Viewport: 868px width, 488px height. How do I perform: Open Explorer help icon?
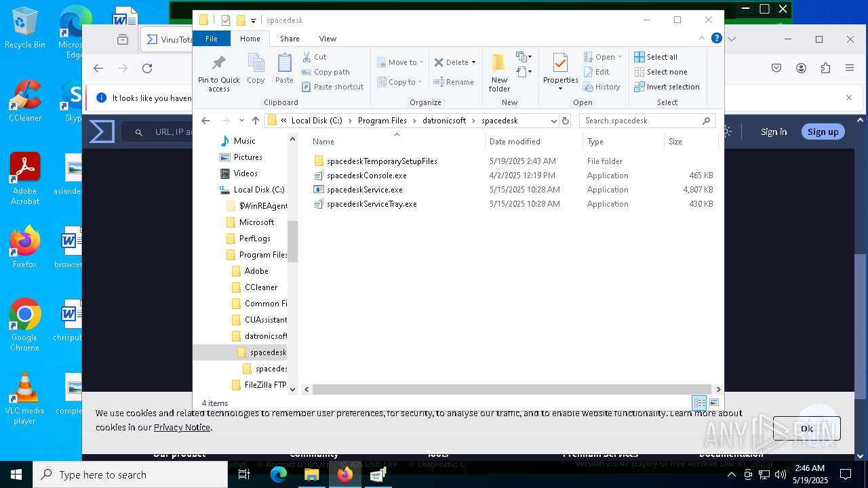pyautogui.click(x=716, y=39)
